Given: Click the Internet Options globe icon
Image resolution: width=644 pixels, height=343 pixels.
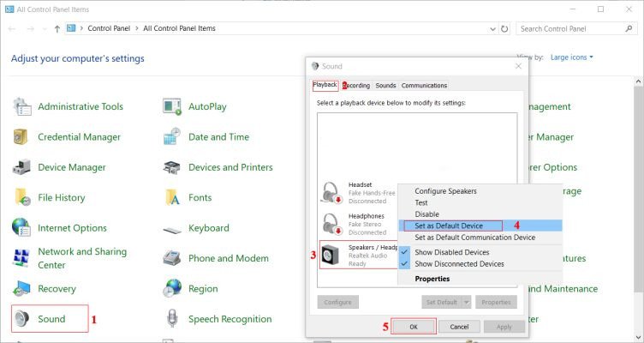Looking at the screenshot, I should (22, 228).
